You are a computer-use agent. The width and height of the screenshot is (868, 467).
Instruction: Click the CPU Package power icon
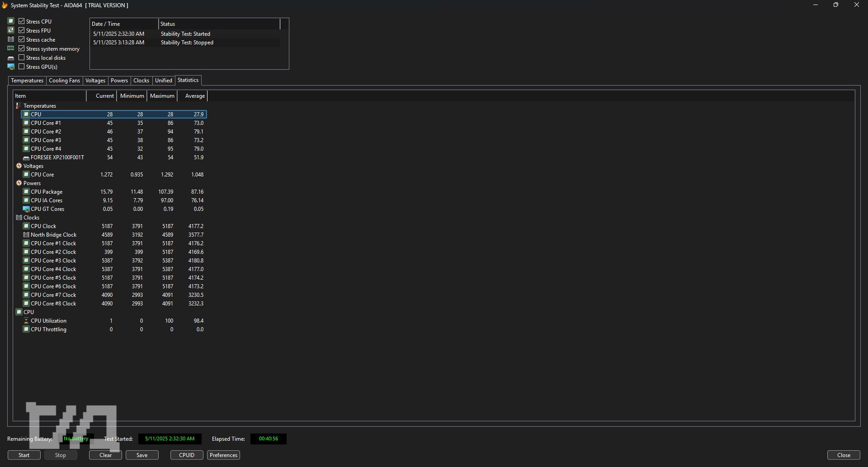tap(26, 191)
